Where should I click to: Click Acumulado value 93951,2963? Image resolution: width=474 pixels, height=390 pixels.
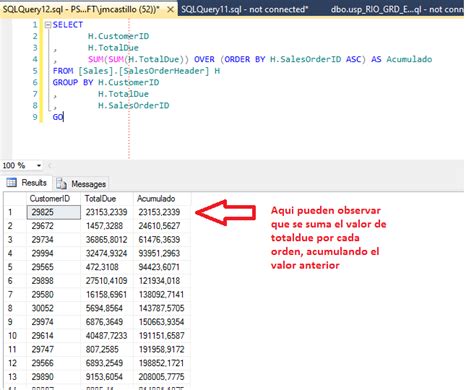[162, 253]
